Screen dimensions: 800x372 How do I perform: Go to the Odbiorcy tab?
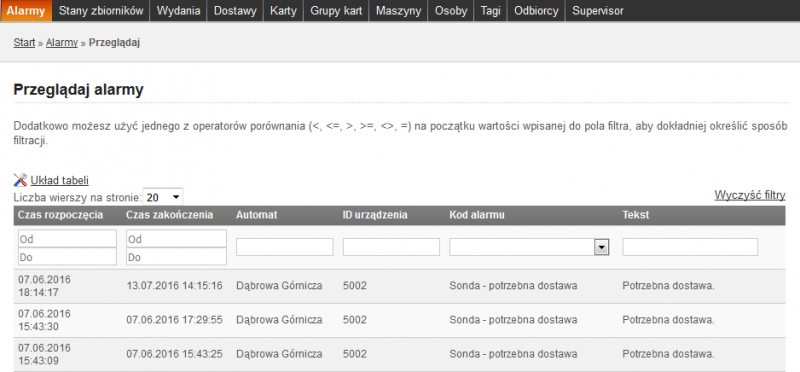[x=536, y=11]
